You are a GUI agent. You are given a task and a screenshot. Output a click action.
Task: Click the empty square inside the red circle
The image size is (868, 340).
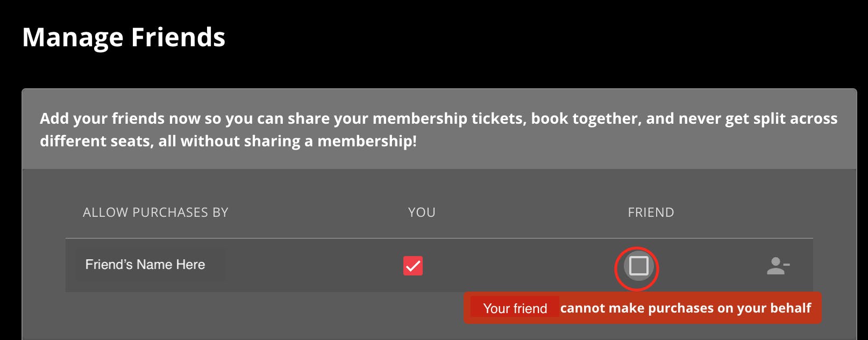click(638, 266)
